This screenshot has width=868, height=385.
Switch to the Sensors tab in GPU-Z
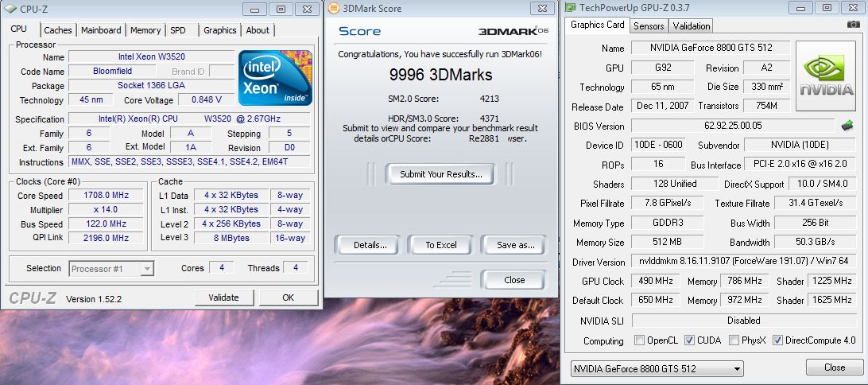click(649, 26)
